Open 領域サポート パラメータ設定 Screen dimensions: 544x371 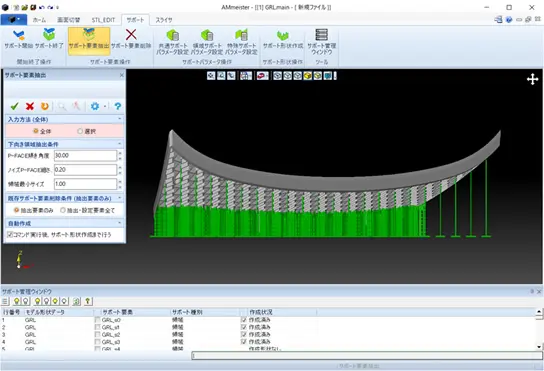[207, 42]
